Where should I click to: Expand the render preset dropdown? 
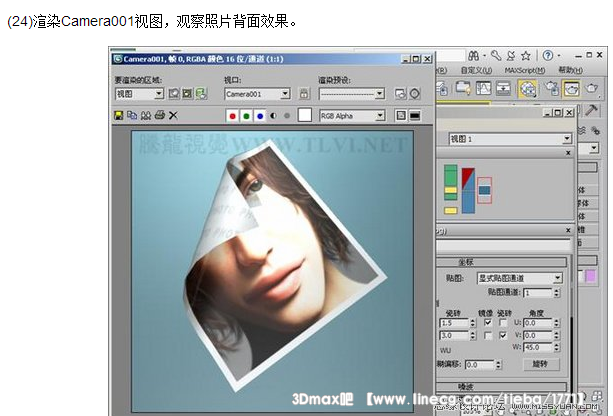[x=380, y=94]
